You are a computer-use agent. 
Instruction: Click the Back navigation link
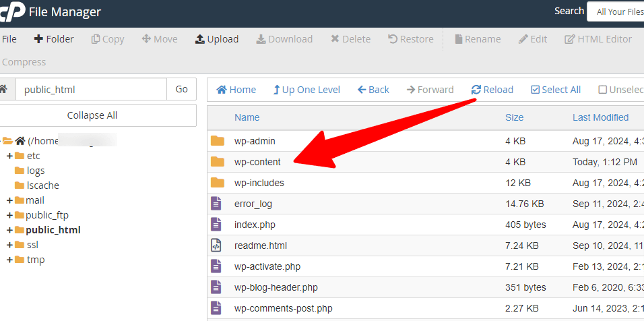click(x=373, y=90)
